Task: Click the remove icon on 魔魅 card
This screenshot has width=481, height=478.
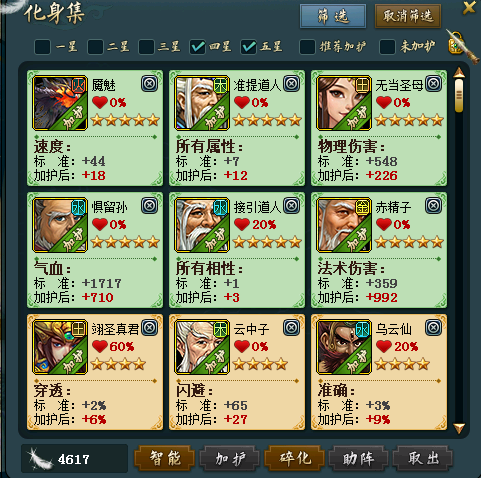Action: (149, 84)
